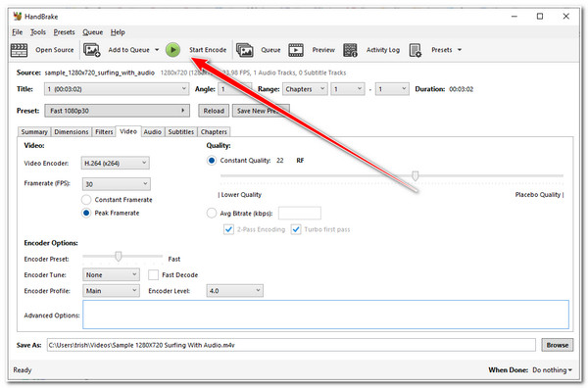Maximize the HandBrake window
The image size is (588, 388).
pos(540,17)
